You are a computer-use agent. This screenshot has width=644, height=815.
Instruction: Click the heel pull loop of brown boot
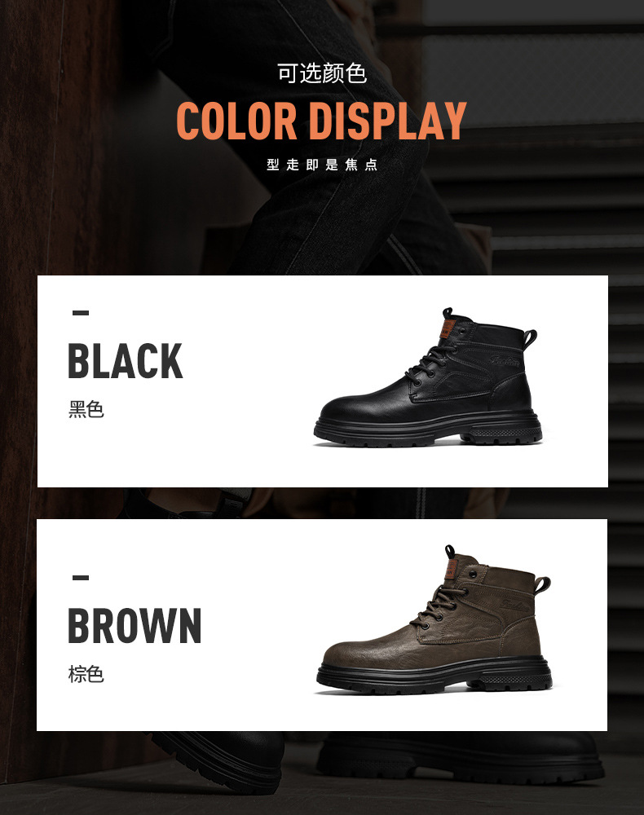tap(543, 585)
